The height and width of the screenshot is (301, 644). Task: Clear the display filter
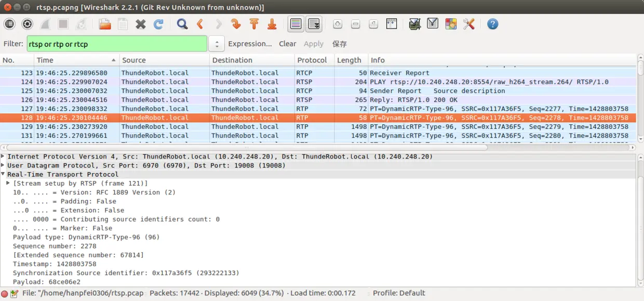point(287,44)
